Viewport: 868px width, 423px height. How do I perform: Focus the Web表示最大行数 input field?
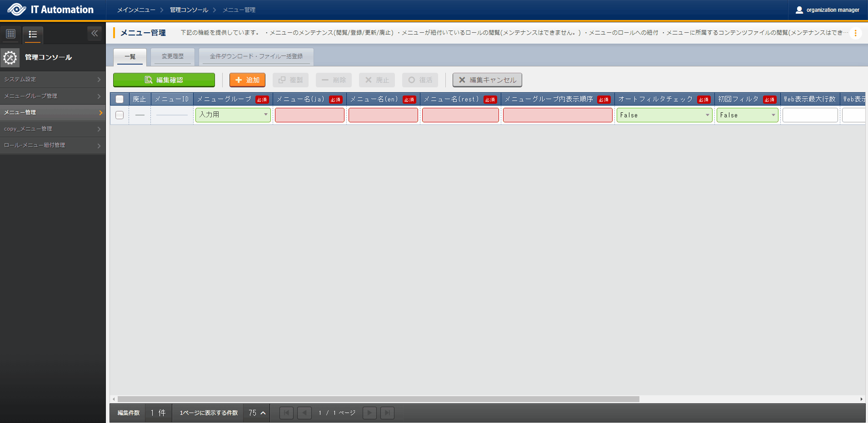coord(810,115)
